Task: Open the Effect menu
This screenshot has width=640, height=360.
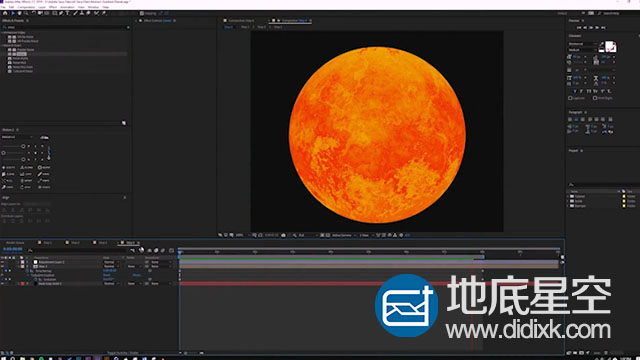Action: (x=53, y=7)
